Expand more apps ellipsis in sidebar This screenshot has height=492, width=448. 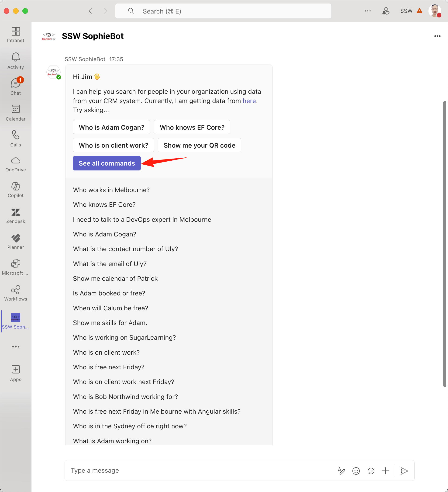(x=16, y=346)
